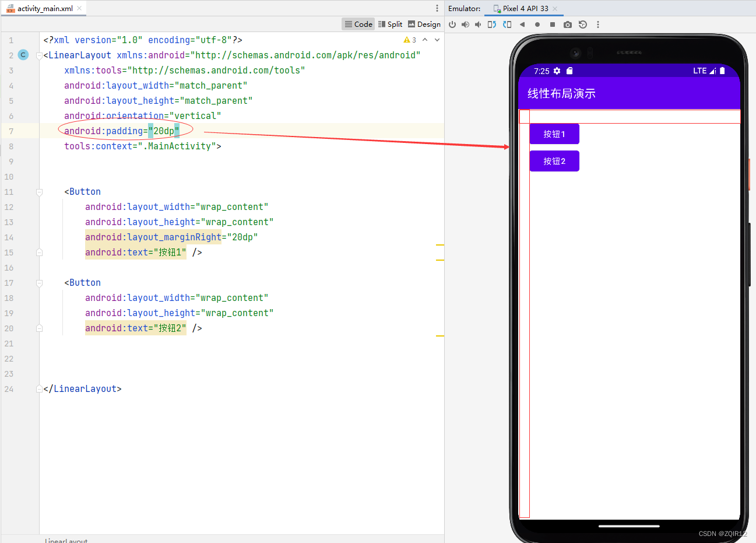Close the activity_main.xml tab

79,8
